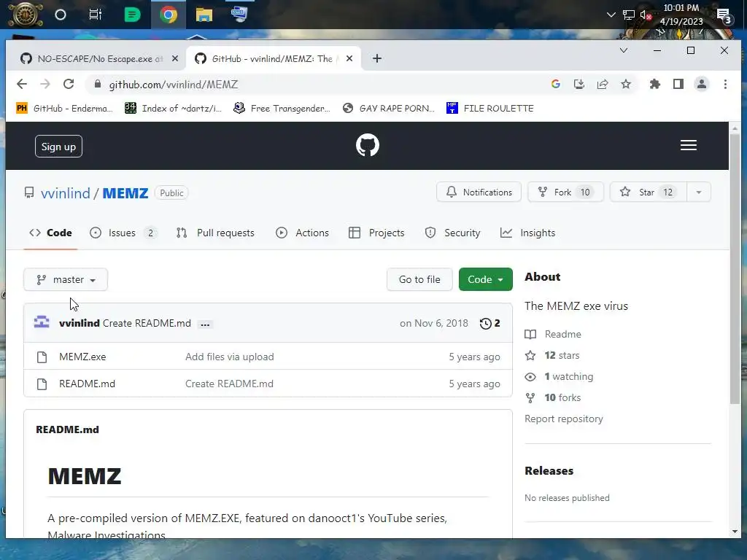Screen dimensions: 747x560
Task: Open the Projects tab
Action: click(x=376, y=233)
